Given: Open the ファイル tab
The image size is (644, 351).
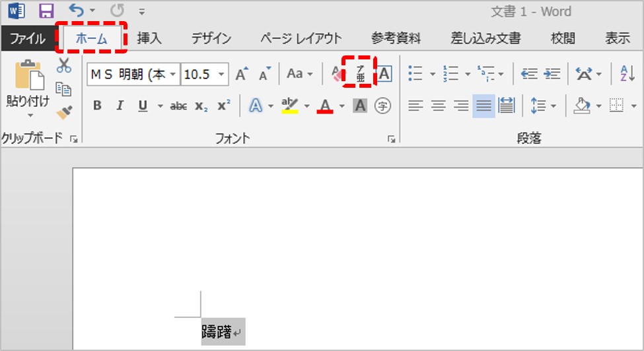Looking at the screenshot, I should [x=28, y=38].
